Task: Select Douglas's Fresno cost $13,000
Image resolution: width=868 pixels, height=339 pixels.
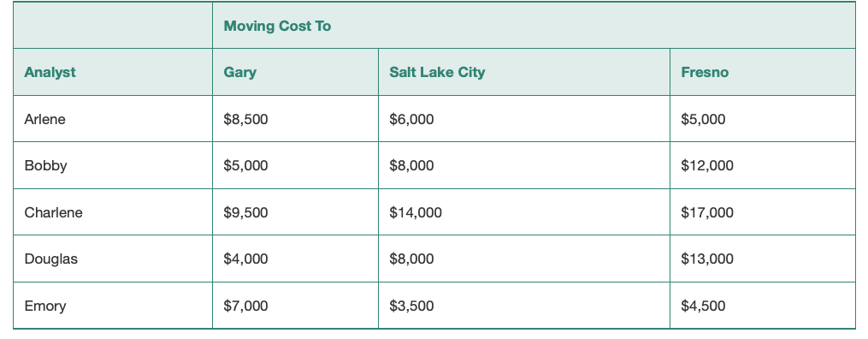Action: click(x=707, y=259)
